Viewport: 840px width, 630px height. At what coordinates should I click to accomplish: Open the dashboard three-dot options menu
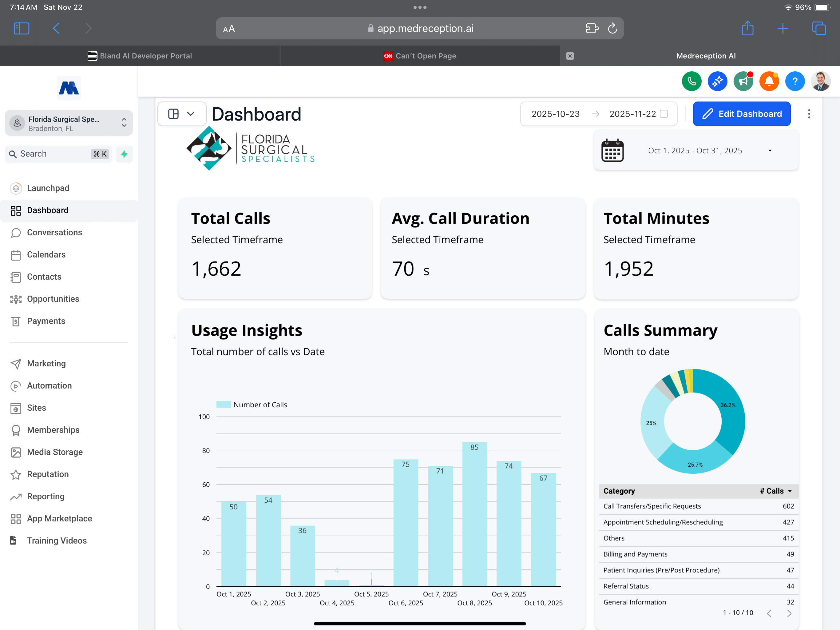809,114
